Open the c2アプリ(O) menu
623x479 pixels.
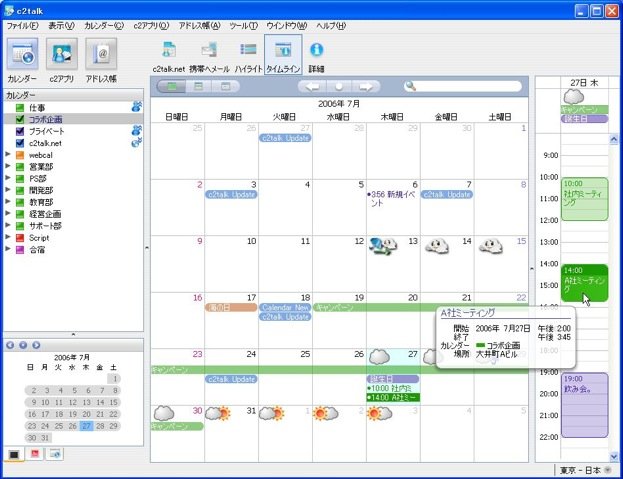[x=151, y=26]
